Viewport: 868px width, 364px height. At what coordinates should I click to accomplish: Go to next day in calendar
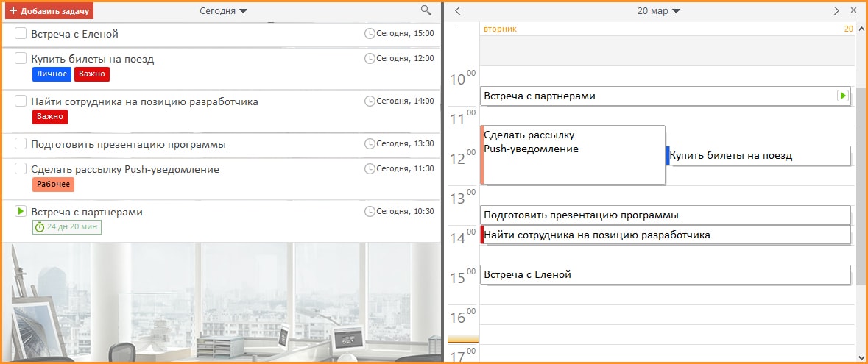click(836, 10)
